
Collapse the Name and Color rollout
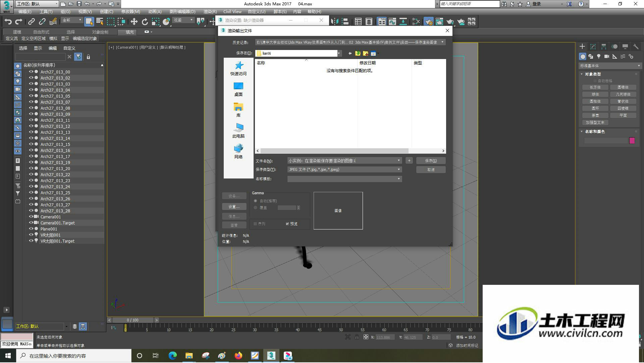(x=582, y=132)
